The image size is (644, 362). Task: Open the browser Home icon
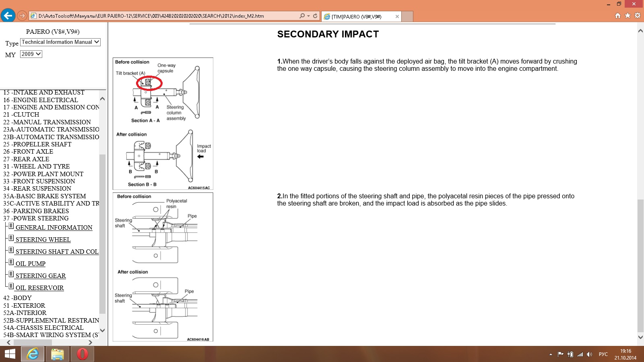[618, 16]
